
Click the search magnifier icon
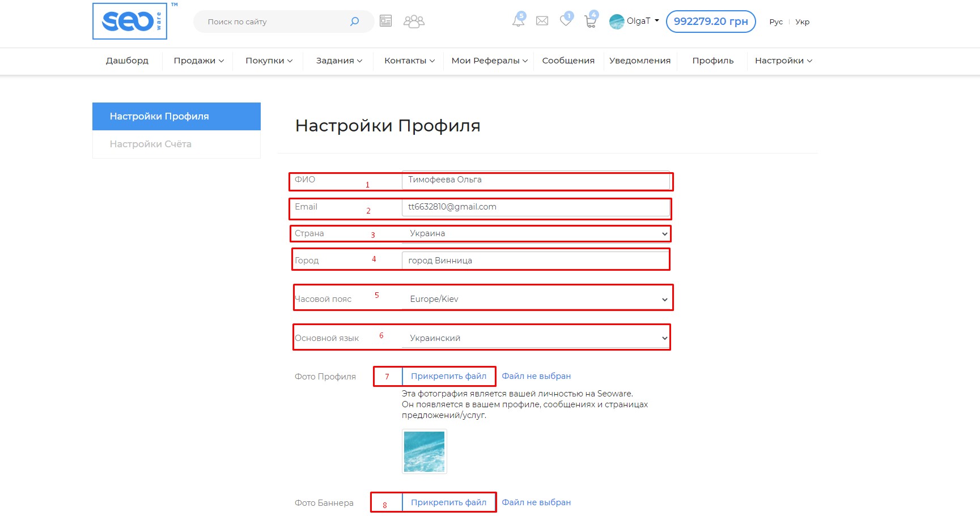(x=354, y=22)
